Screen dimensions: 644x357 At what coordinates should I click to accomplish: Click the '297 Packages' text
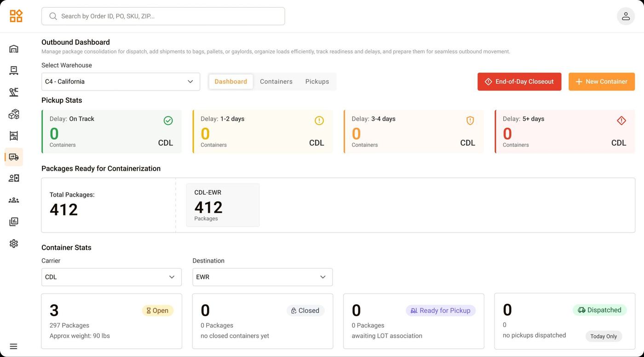click(69, 325)
